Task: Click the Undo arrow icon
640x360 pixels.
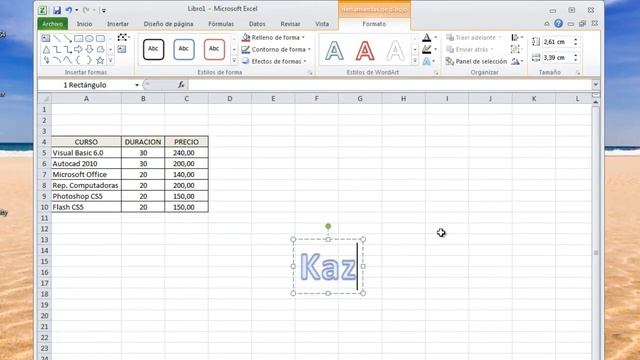Action: tap(69, 10)
